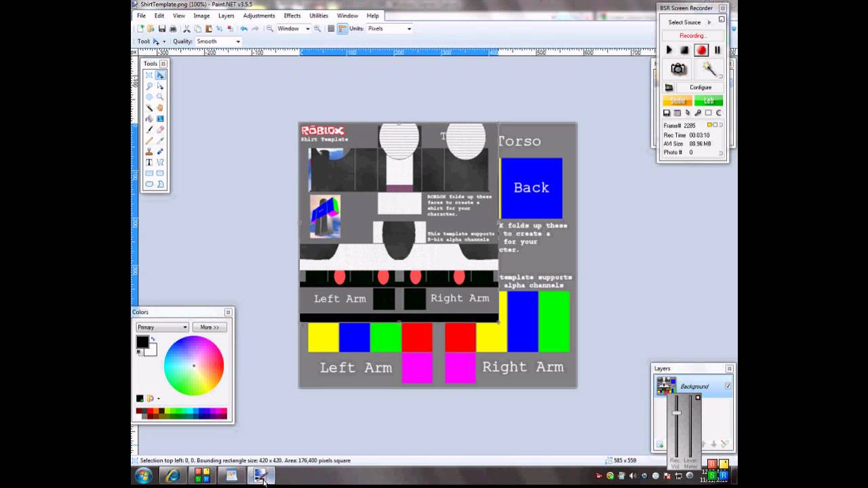
Task: Click the New image toolbar icon
Action: click(140, 28)
